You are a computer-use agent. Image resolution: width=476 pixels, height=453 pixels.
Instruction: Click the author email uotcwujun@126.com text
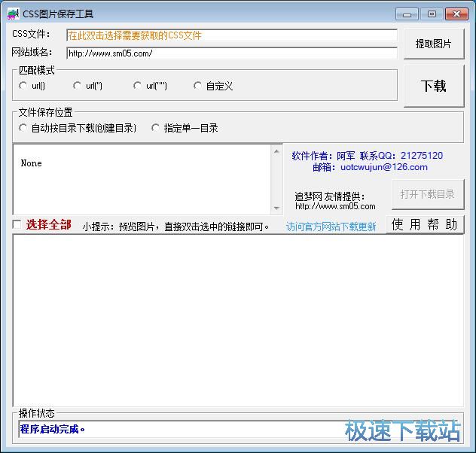[x=383, y=167]
